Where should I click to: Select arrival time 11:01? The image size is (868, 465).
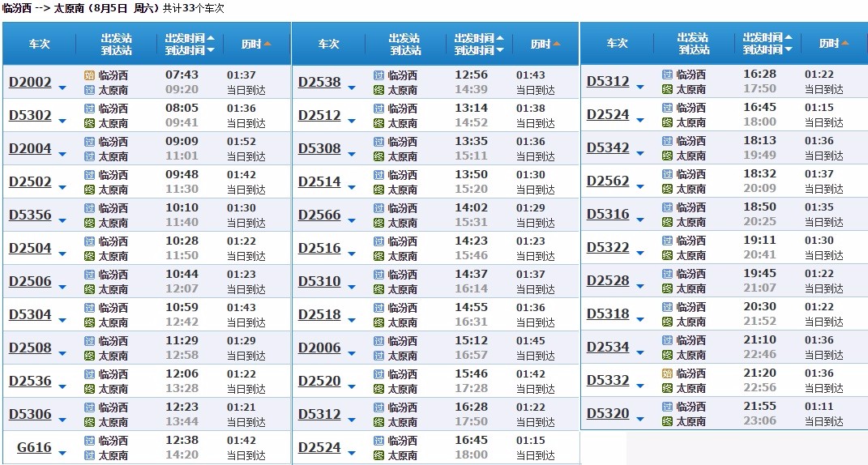click(182, 156)
